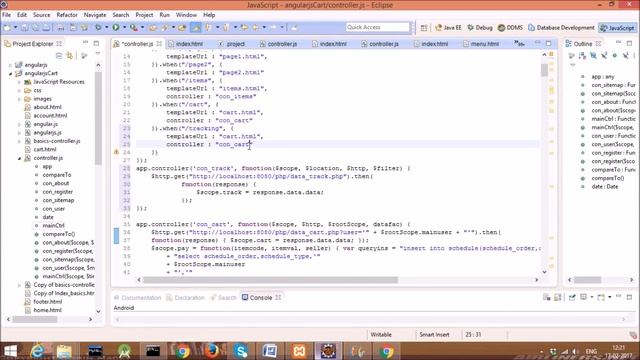This screenshot has width=640, height=360.
Task: Toggle the Outline sort icon
Action: 582,56
